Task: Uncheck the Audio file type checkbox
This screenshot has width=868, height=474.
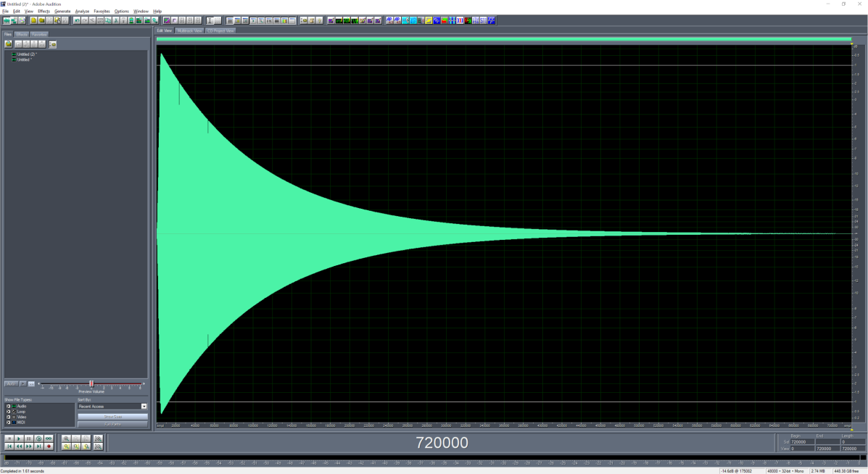Action: point(8,406)
